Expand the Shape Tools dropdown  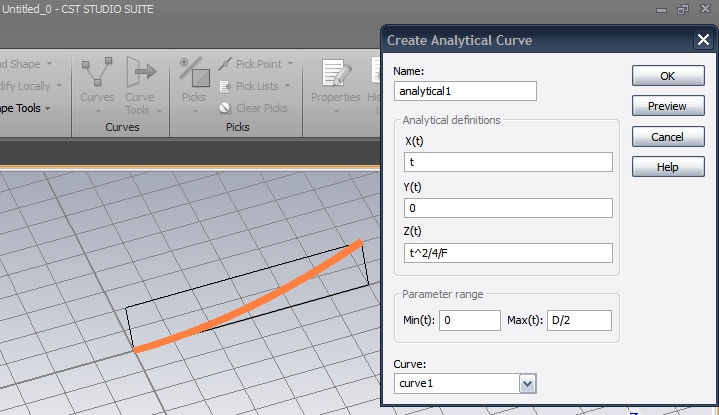pos(47,108)
